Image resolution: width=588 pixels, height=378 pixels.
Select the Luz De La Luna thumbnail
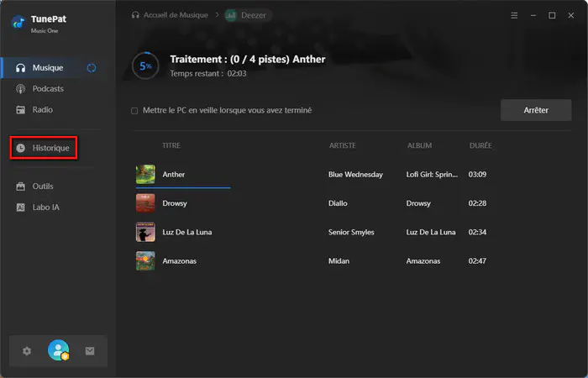(x=145, y=232)
